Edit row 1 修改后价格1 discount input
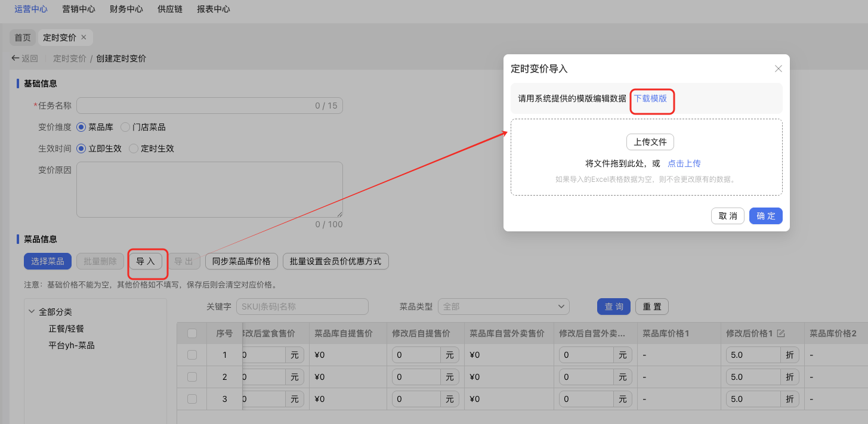 tap(753, 355)
